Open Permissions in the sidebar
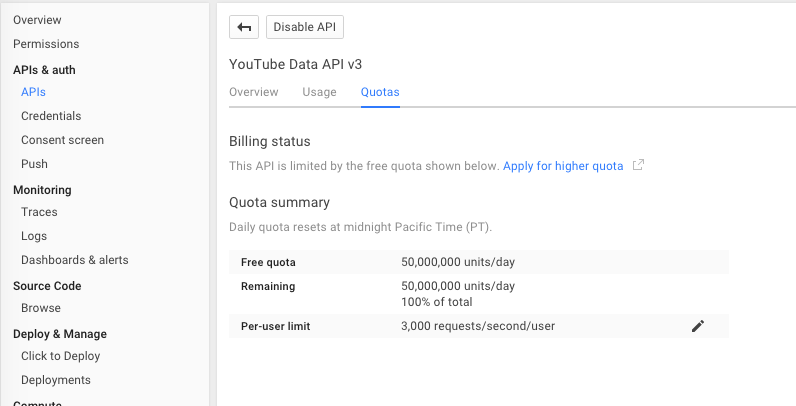The image size is (796, 406). (46, 44)
